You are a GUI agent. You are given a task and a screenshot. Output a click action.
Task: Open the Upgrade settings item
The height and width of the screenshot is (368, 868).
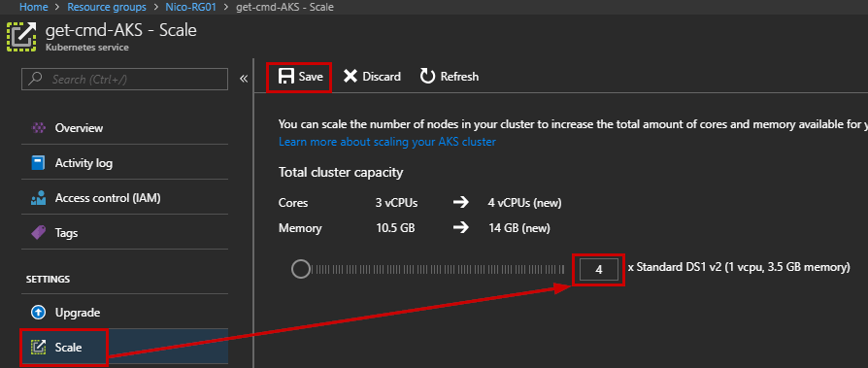124,313
